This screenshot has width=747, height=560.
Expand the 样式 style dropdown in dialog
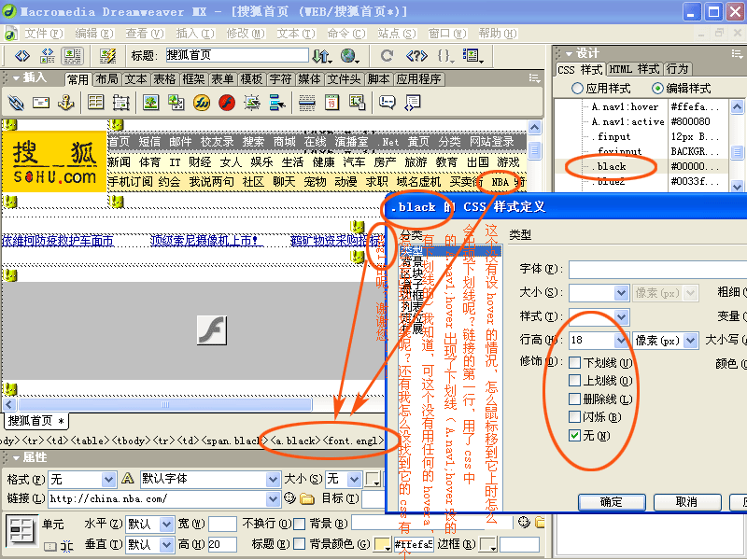point(621,317)
